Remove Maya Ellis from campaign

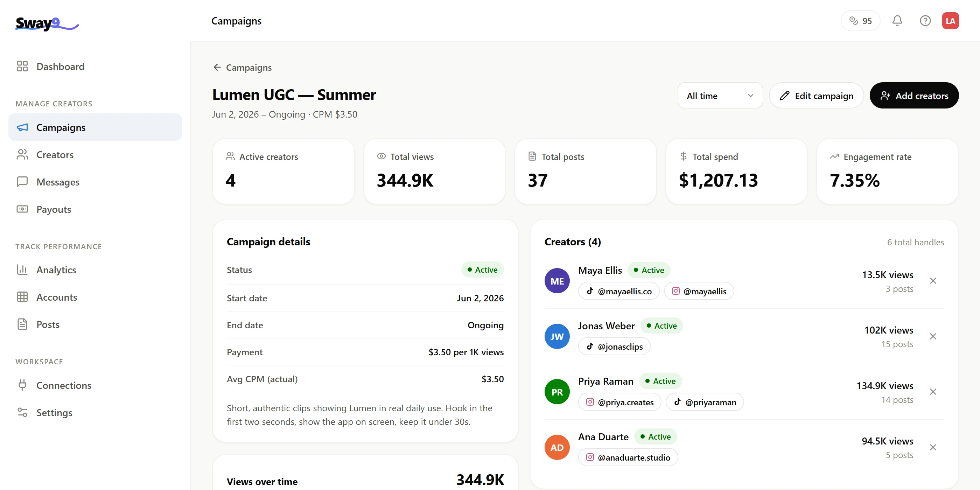click(933, 281)
